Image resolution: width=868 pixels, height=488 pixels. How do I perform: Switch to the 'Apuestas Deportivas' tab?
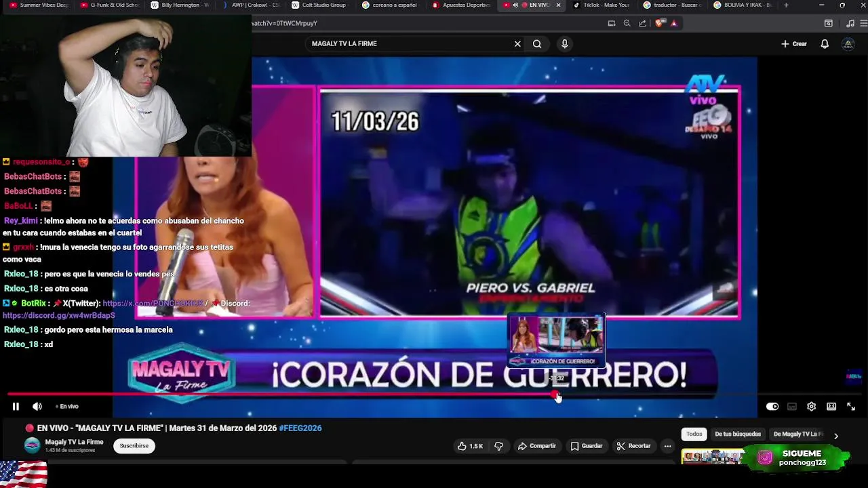tap(462, 5)
